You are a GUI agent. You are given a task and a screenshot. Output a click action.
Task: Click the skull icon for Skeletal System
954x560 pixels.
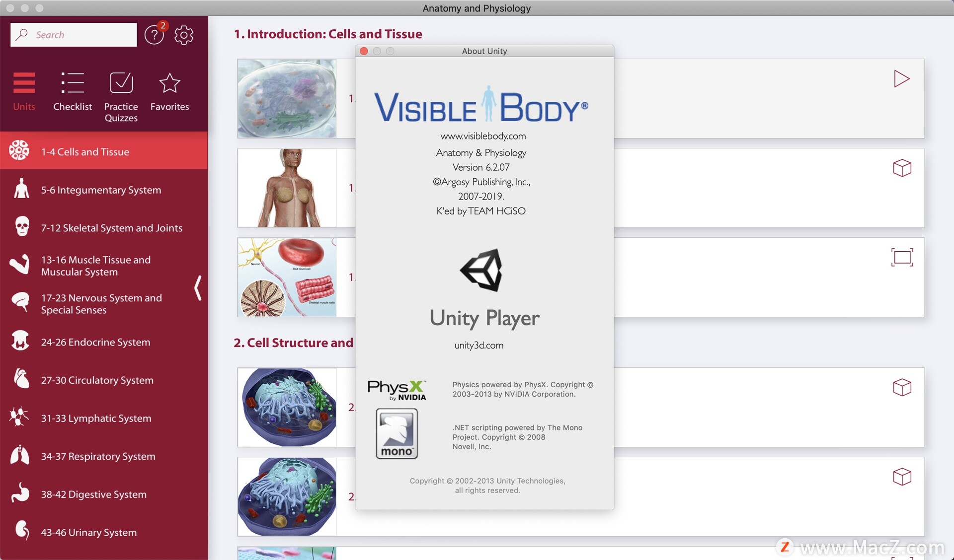coord(22,226)
